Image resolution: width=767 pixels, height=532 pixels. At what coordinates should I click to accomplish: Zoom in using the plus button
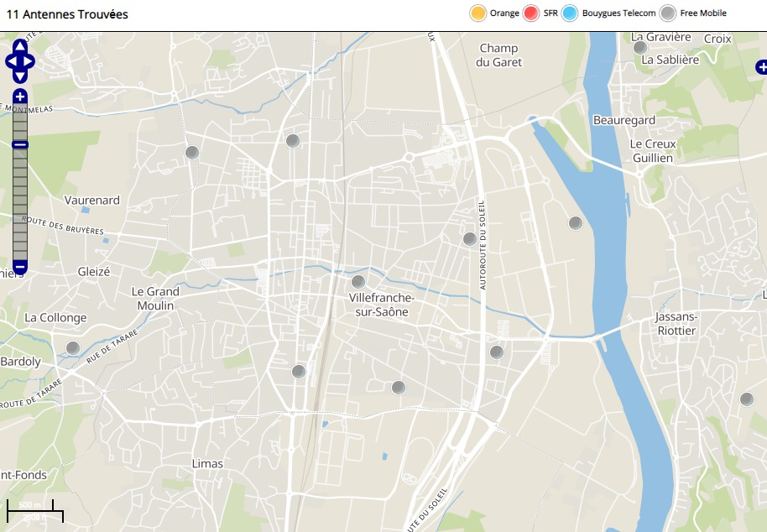tap(20, 96)
